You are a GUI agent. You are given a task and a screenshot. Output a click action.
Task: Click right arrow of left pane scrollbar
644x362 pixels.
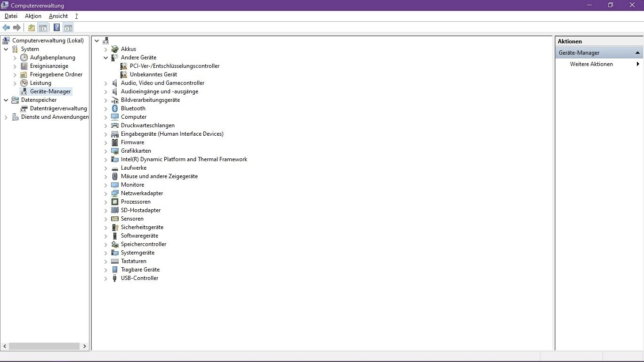(84, 346)
